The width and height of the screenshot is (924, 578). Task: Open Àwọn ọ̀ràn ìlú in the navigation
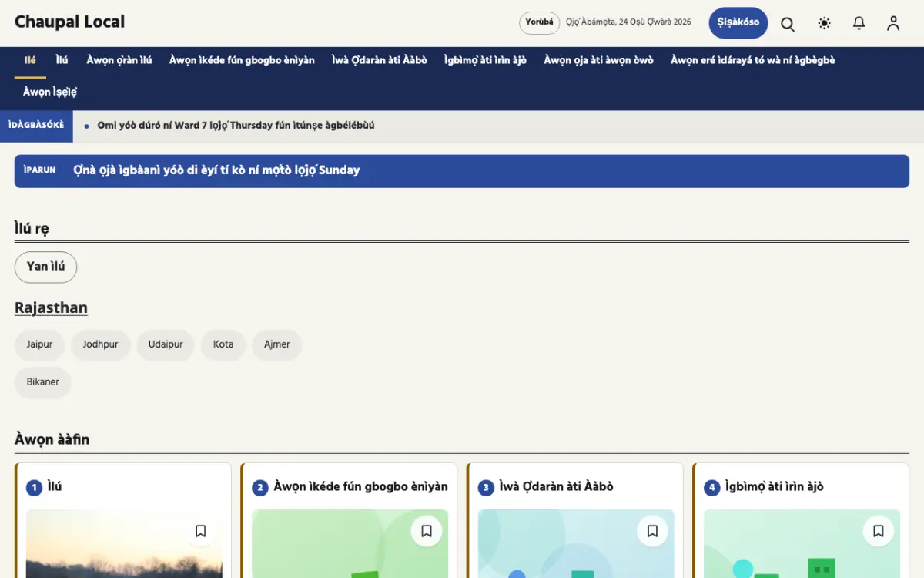119,60
